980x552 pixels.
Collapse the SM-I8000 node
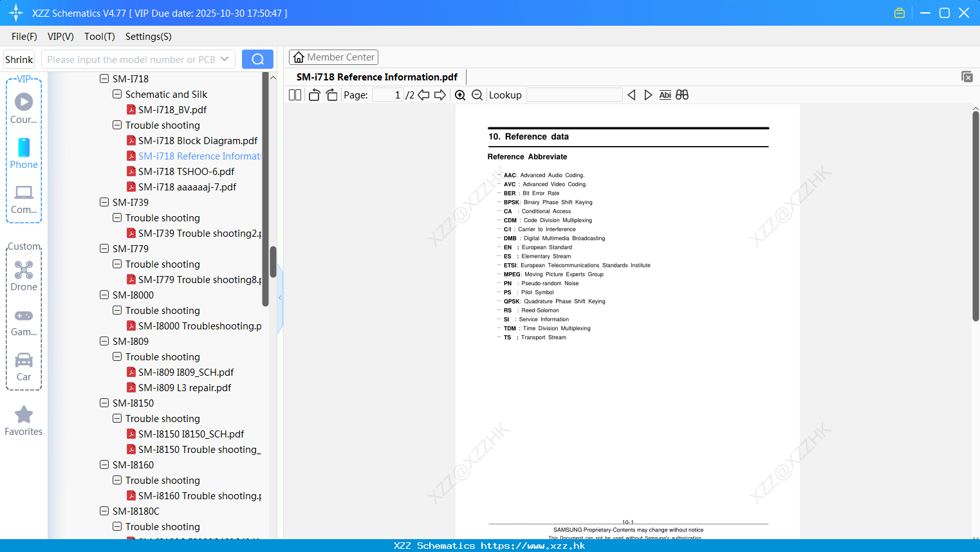(x=104, y=295)
